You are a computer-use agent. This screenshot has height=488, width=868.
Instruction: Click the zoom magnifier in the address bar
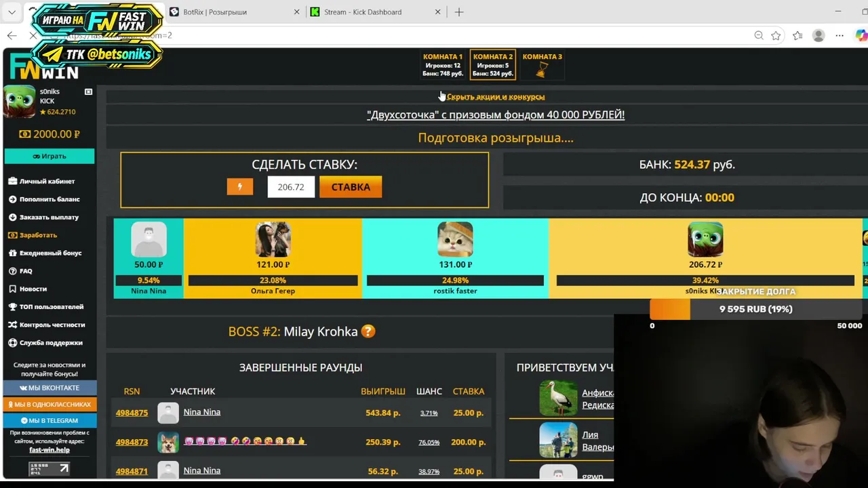[759, 35]
